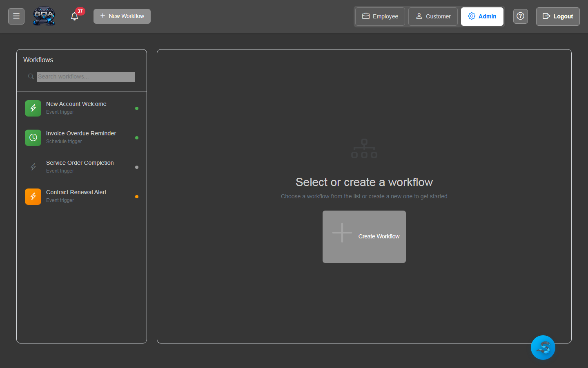Open the help question mark icon
Image resolution: width=588 pixels, height=368 pixels.
(520, 16)
